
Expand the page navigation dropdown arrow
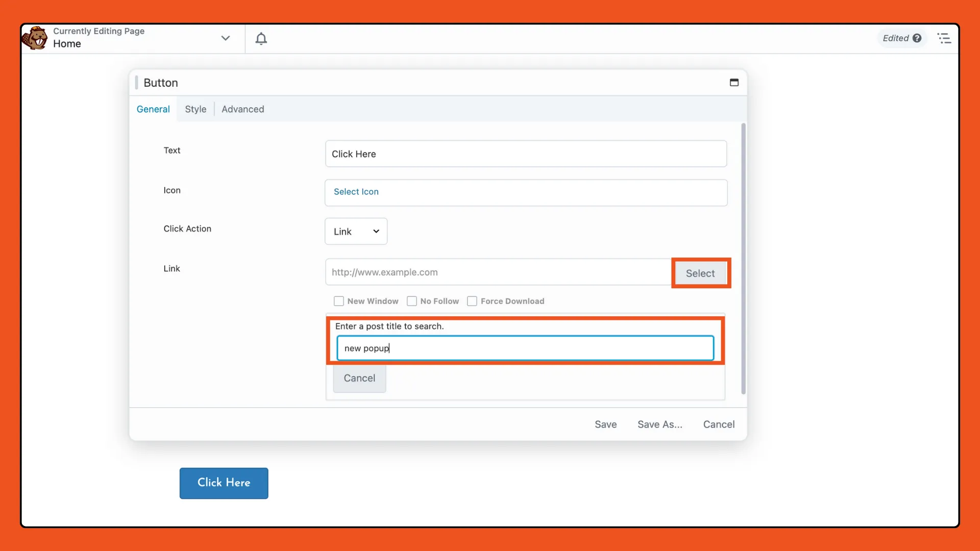pyautogui.click(x=226, y=38)
